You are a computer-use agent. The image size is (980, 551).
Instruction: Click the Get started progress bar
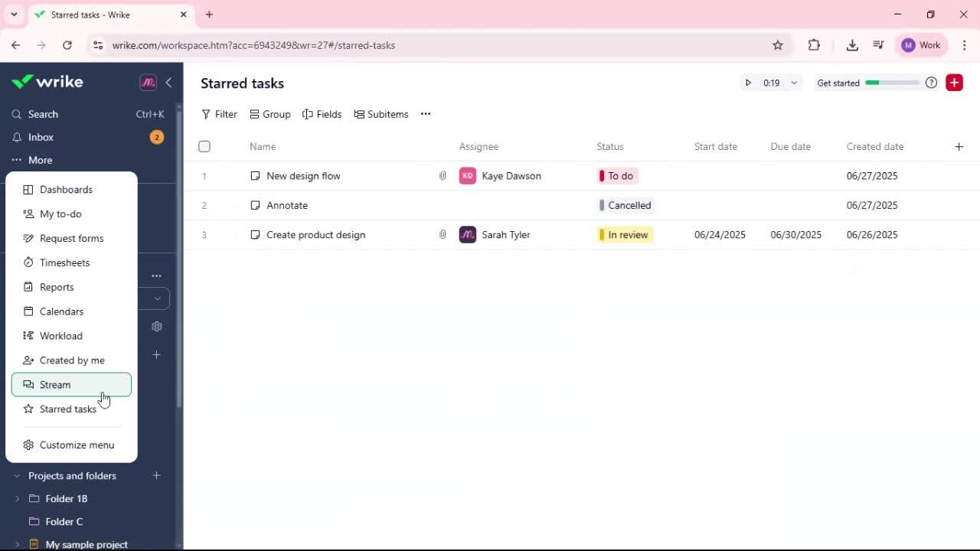(892, 83)
